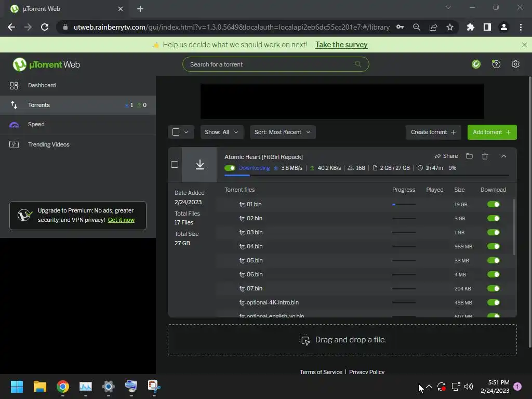This screenshot has width=532, height=399.
Task: Toggle download for fg-07.bin
Action: tap(494, 288)
